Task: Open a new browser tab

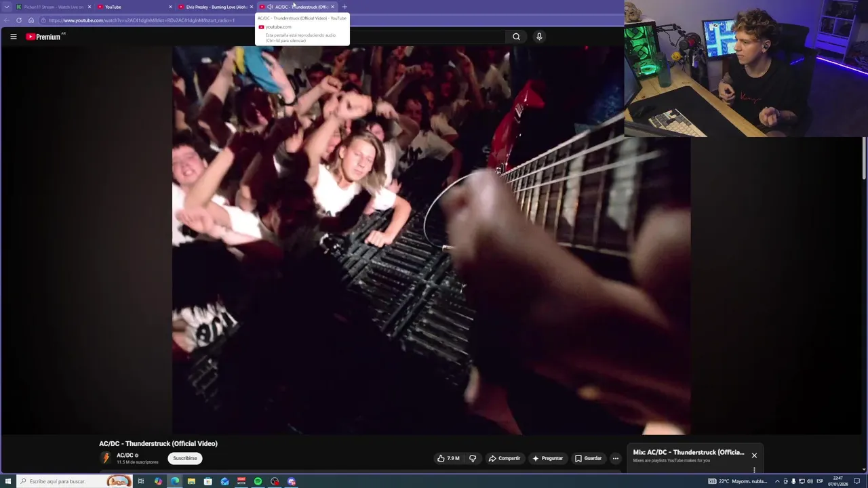Action: pos(344,7)
